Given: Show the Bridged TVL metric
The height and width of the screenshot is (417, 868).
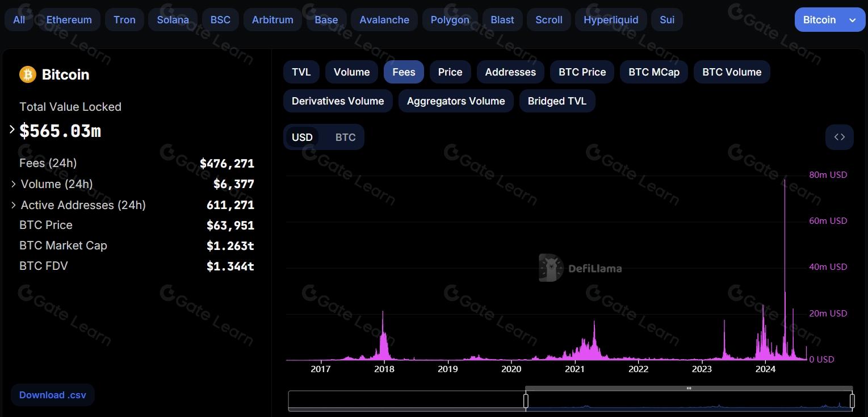Looking at the screenshot, I should [557, 101].
